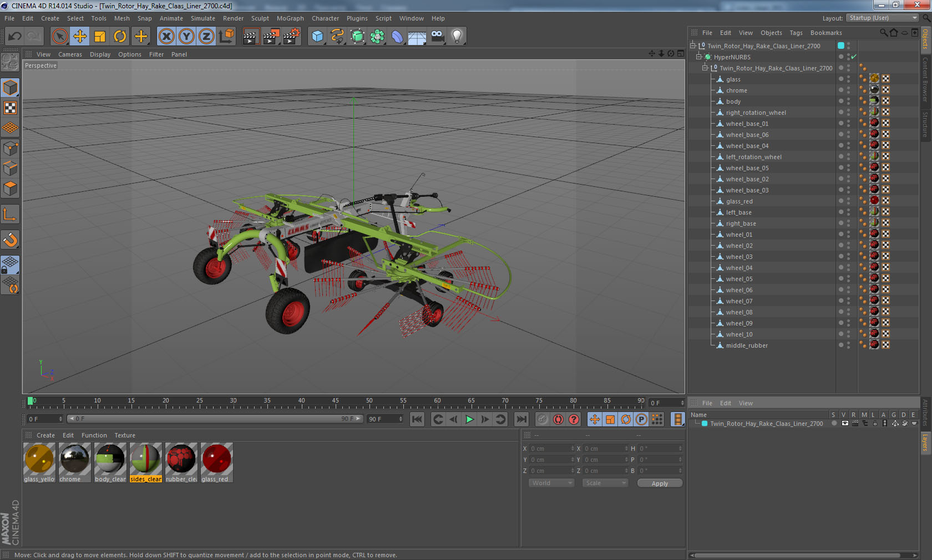Toggle the position key recording button

[595, 419]
